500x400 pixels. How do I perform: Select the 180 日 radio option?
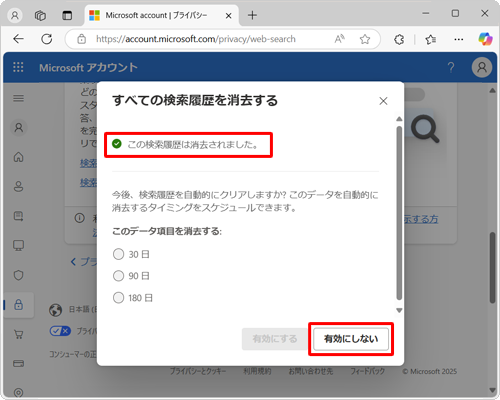118,298
